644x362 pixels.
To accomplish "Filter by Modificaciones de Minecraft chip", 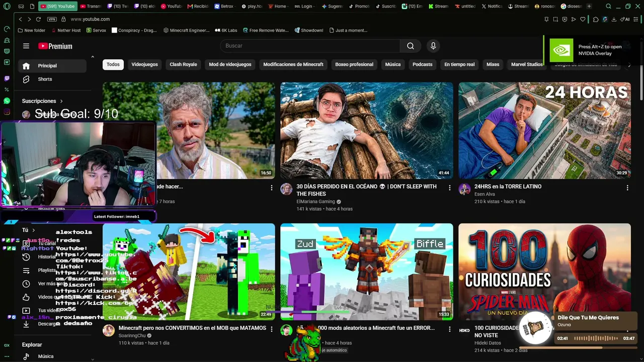I will [293, 64].
